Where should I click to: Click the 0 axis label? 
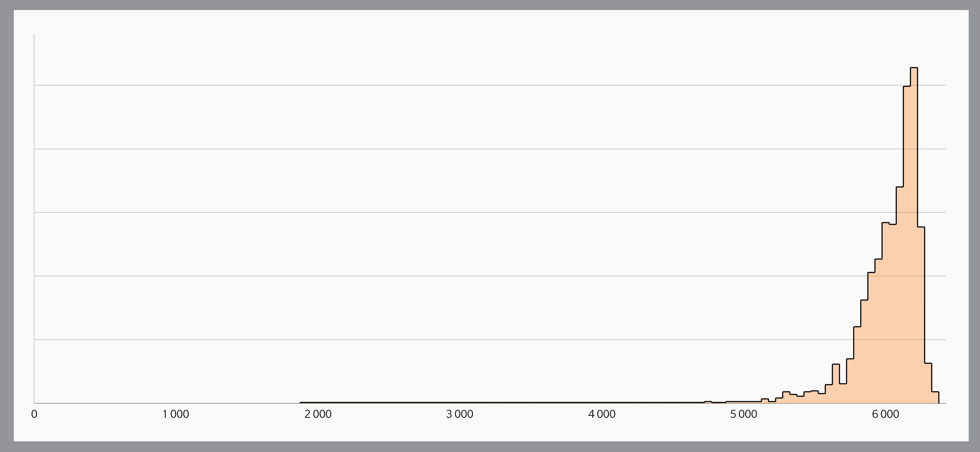(x=34, y=414)
